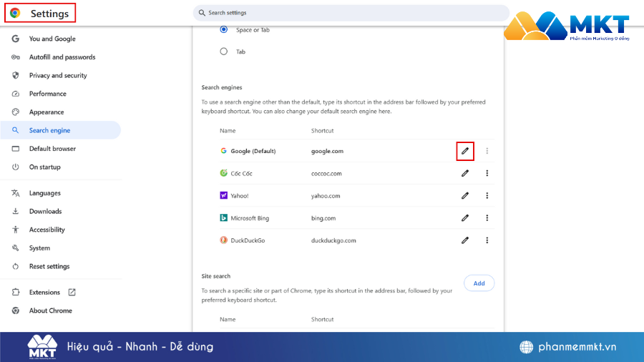Click the magnifier icon for Search engine
644x362 pixels.
tap(16, 130)
